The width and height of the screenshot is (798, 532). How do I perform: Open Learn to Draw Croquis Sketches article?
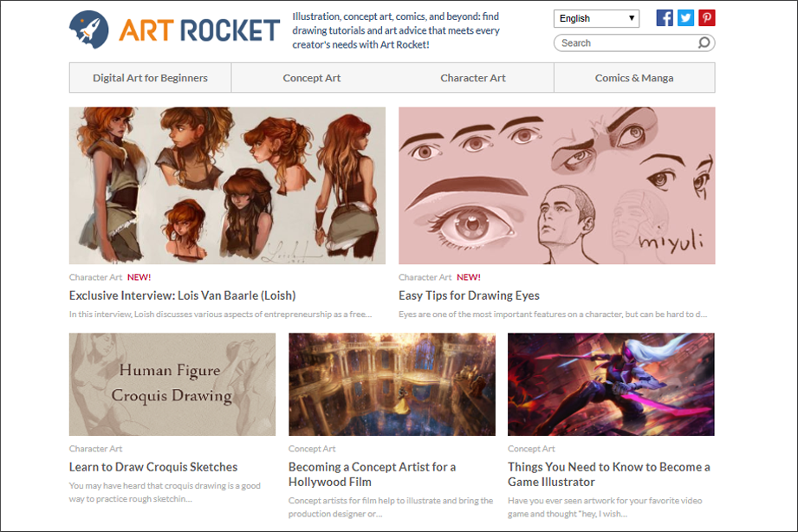click(x=153, y=467)
